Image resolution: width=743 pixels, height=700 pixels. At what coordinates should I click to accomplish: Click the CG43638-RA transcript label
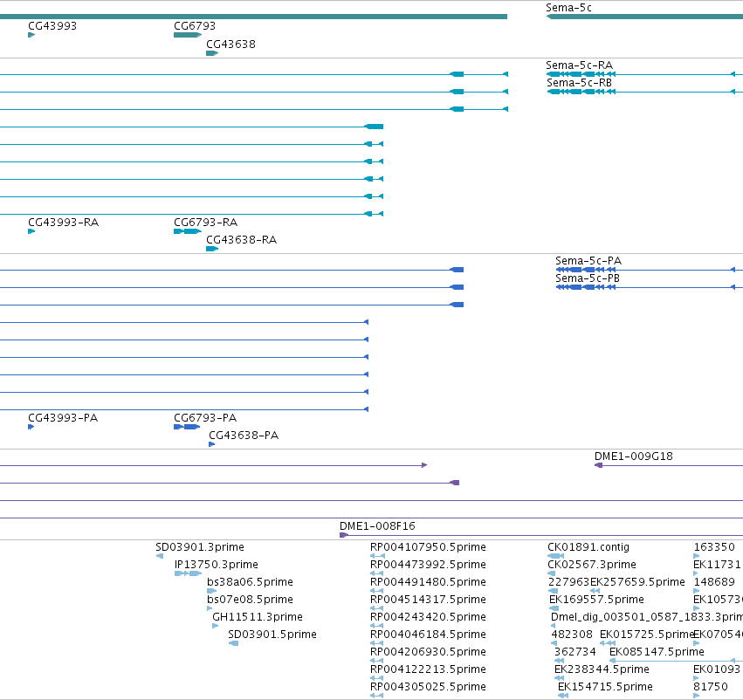tap(242, 240)
